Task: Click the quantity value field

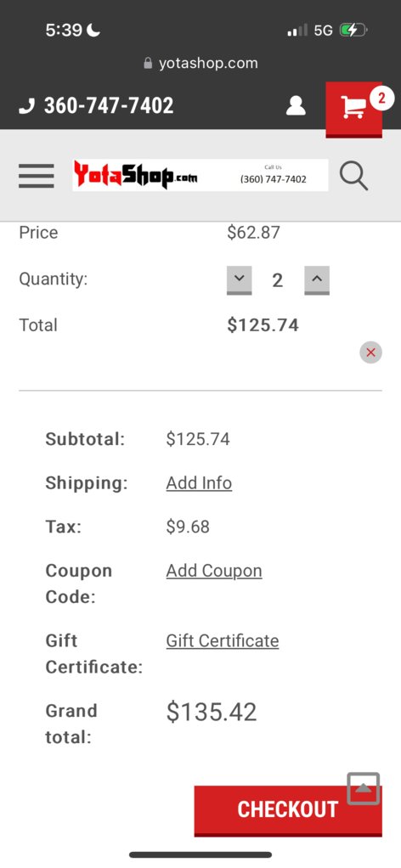Action: [x=278, y=280]
